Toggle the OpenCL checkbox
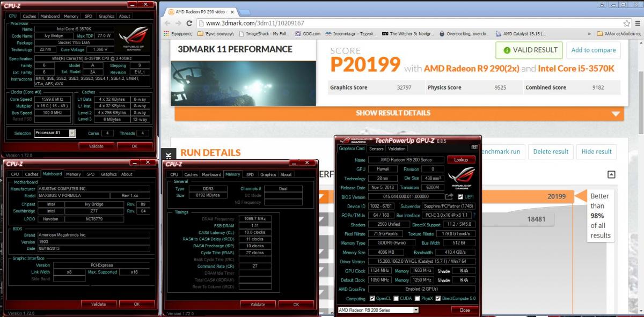 point(372,298)
